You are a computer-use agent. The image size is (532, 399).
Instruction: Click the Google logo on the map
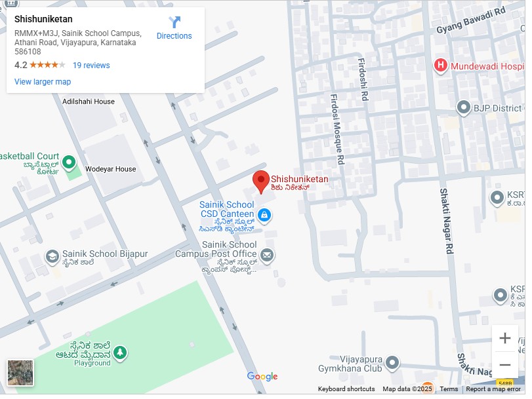[x=262, y=376]
